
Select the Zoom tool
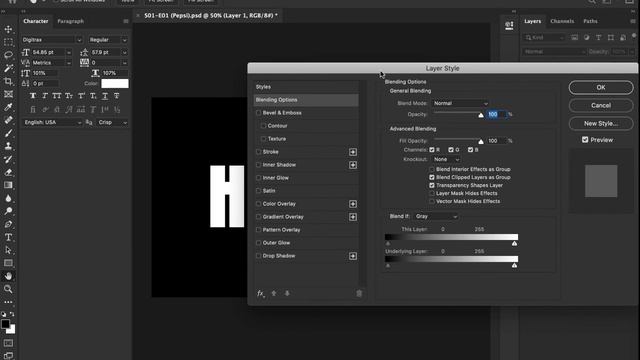8,289
